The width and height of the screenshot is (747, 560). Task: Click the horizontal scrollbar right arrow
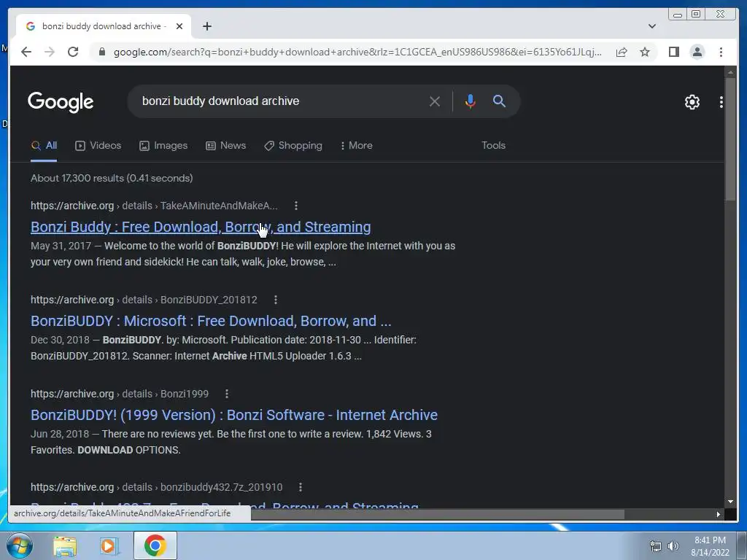pos(719,514)
